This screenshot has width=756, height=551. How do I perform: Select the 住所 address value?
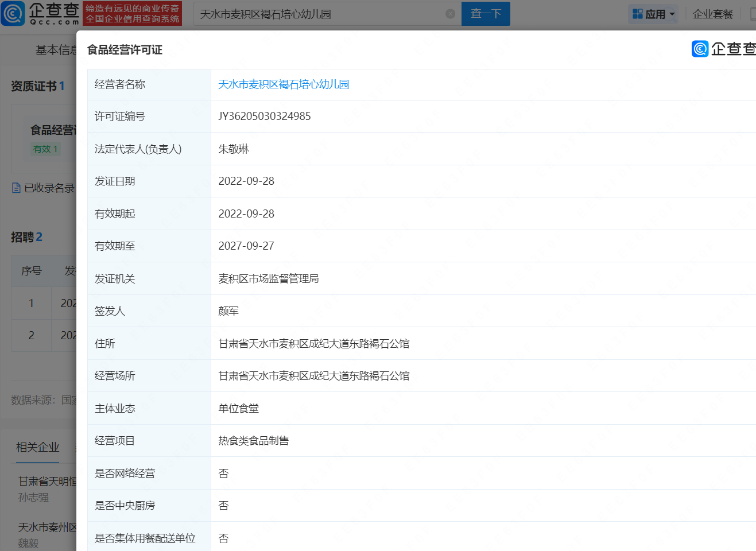(x=314, y=344)
